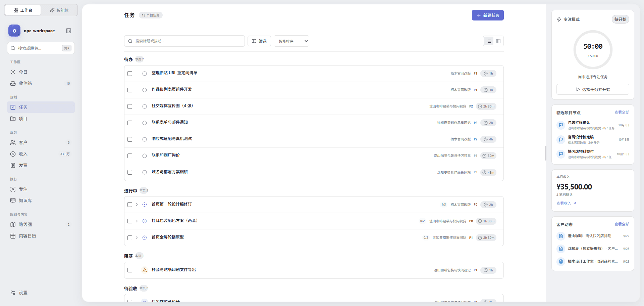This screenshot has width=644, height=306.
Task: Check the box for 联系印刷厂询价
Action: tap(130, 156)
